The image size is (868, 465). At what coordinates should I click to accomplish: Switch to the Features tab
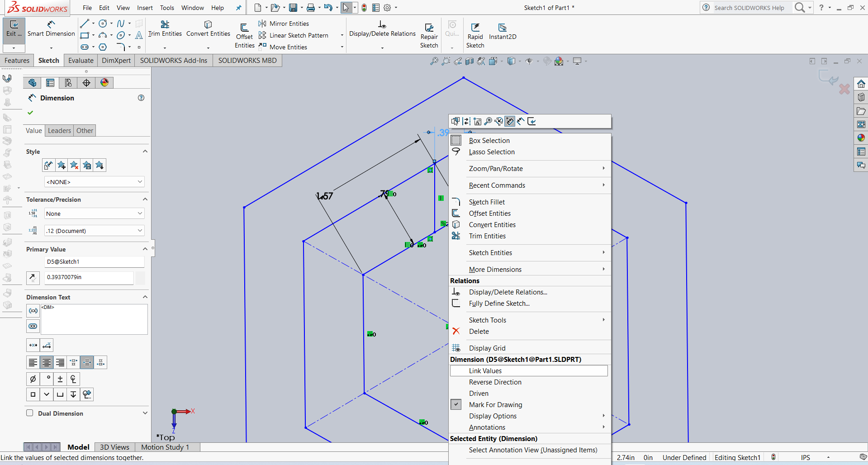pos(17,61)
